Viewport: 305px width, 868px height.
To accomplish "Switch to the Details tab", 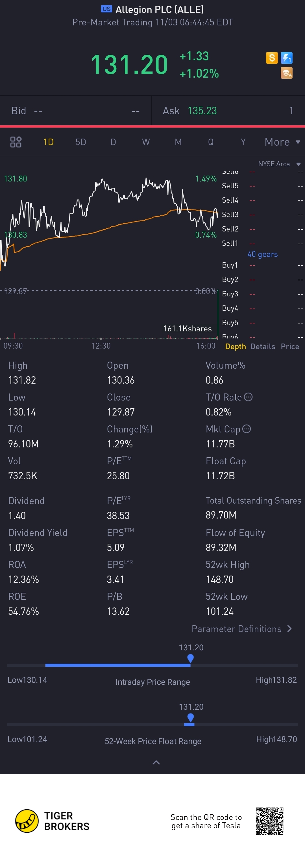I will coord(263,346).
